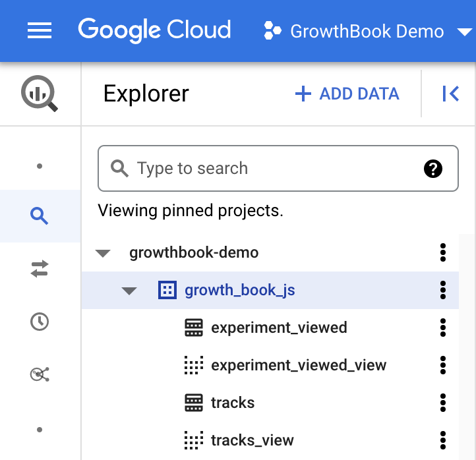Click the tracks_view view icon

[194, 440]
